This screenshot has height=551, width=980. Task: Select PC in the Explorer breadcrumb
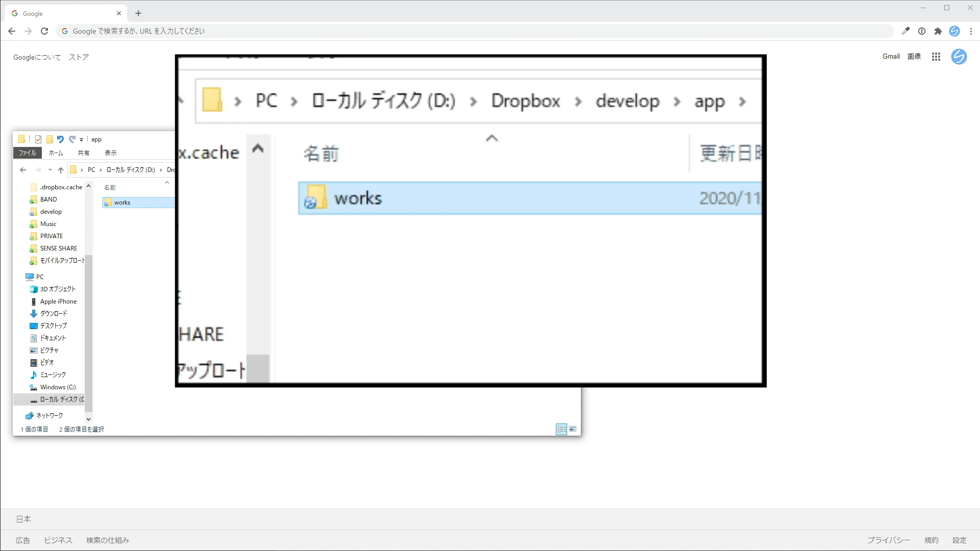[91, 170]
